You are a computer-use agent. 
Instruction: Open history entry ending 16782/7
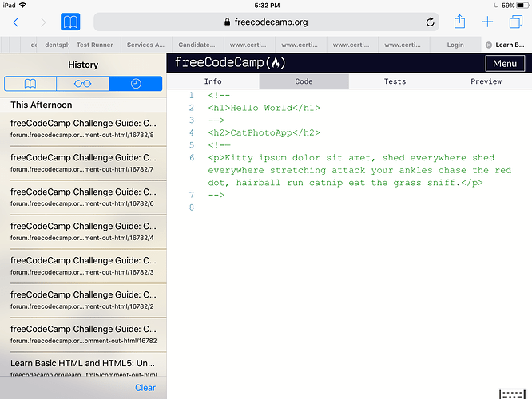pyautogui.click(x=83, y=163)
